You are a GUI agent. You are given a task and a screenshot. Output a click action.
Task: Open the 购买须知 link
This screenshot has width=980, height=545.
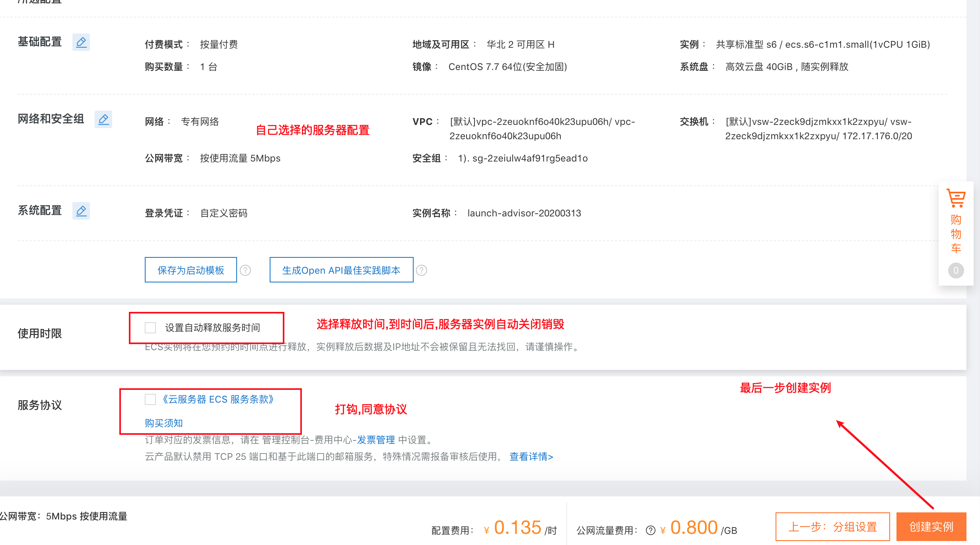coord(164,423)
